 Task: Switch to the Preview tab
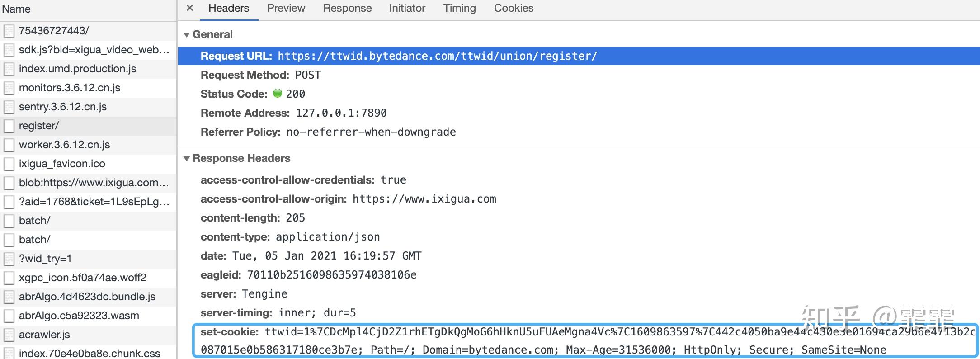click(286, 8)
